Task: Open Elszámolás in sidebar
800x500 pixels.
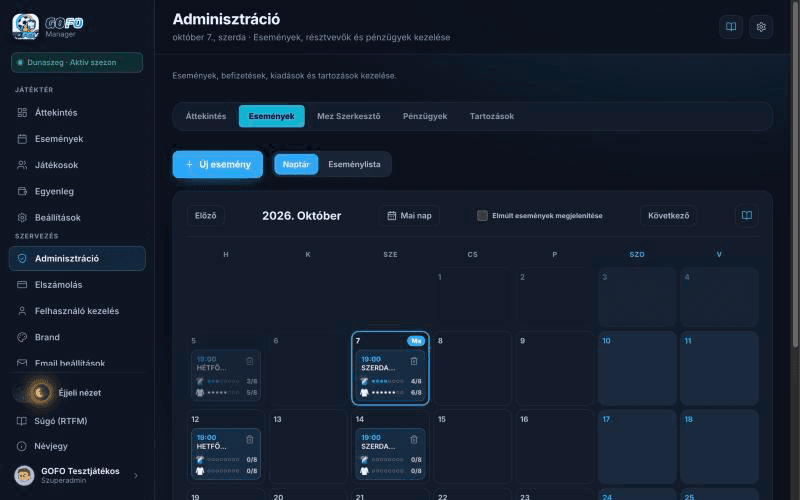Action: 77,285
